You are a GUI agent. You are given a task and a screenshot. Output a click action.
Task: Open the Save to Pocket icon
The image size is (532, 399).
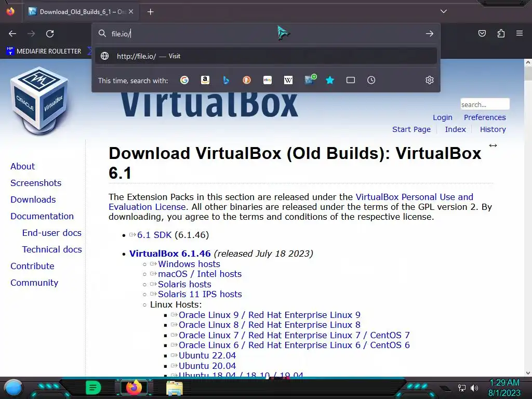482,33
